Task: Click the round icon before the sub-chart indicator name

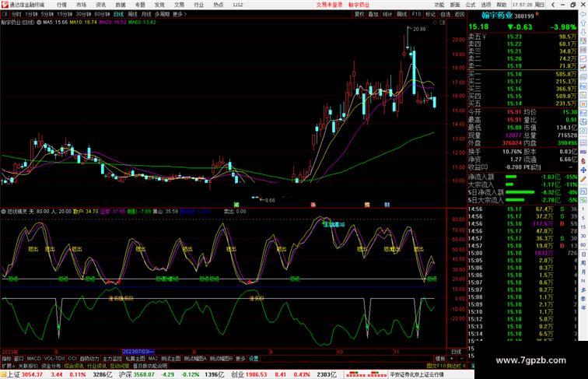Action: [x=3, y=212]
